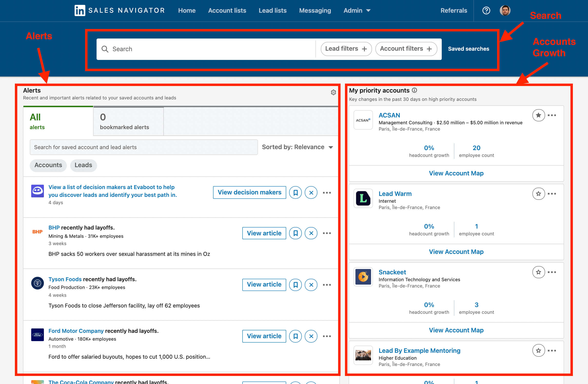This screenshot has width=588, height=384.
Task: Click the Ford company logo
Action: click(37, 335)
